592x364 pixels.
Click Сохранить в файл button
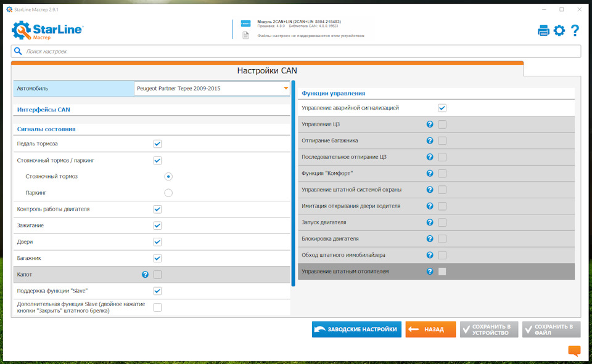[x=551, y=330]
